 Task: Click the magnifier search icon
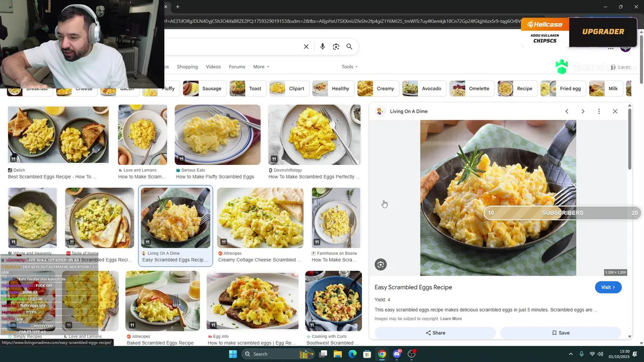coord(349,47)
